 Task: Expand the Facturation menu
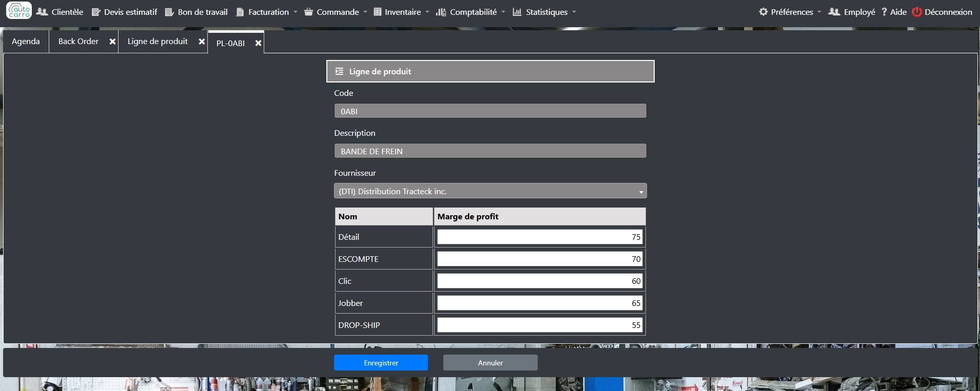(x=267, y=12)
